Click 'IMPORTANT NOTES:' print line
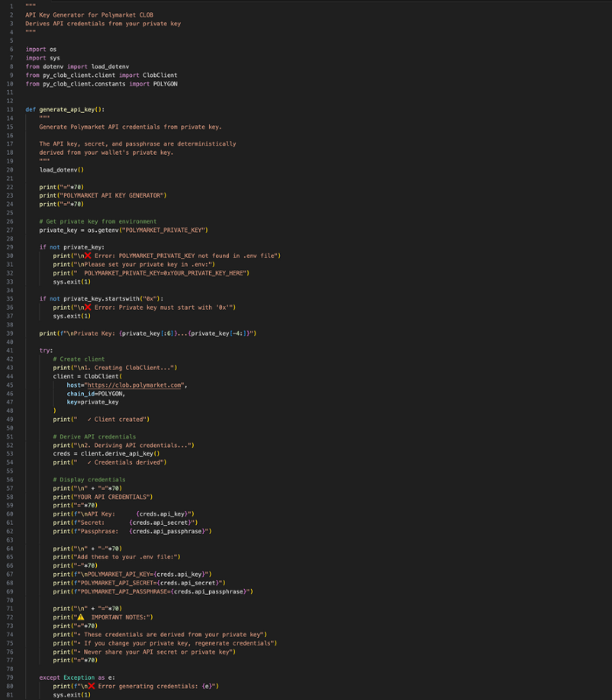 pyautogui.click(x=103, y=618)
